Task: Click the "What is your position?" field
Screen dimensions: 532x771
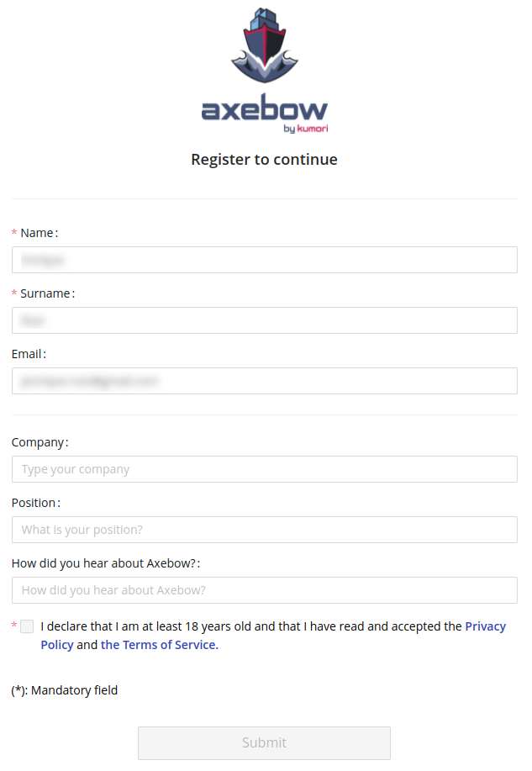Action: coord(265,530)
